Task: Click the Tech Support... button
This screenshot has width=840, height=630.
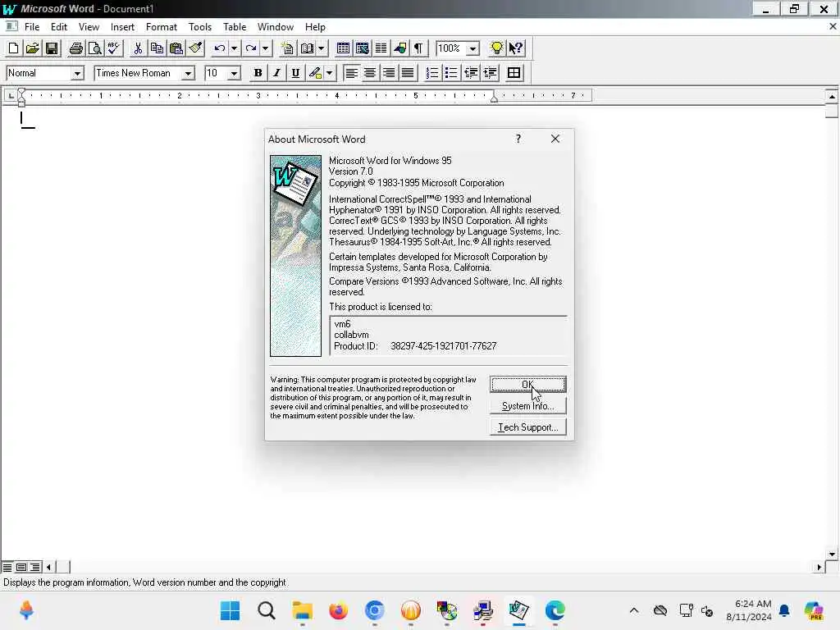Action: (527, 427)
